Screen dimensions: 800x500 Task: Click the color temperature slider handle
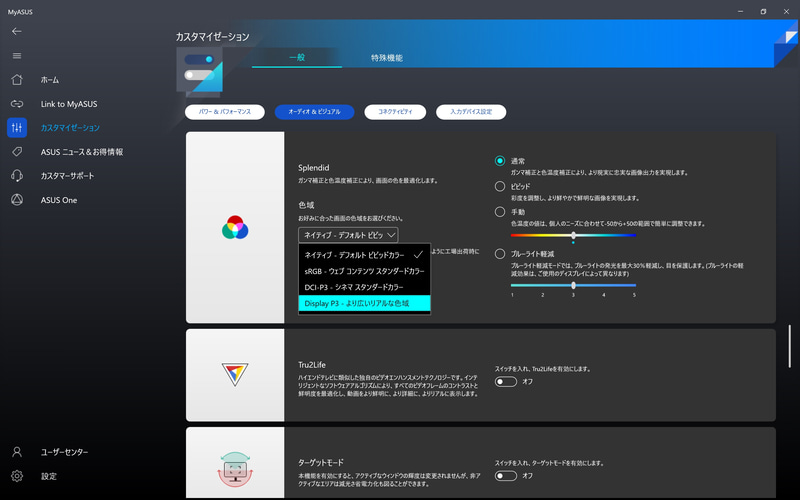[x=573, y=235]
